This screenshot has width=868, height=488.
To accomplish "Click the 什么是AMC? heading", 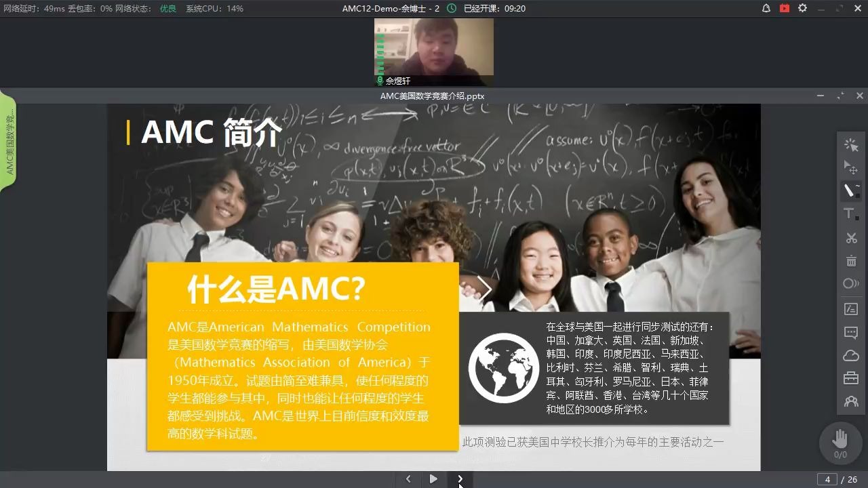I will tap(277, 289).
